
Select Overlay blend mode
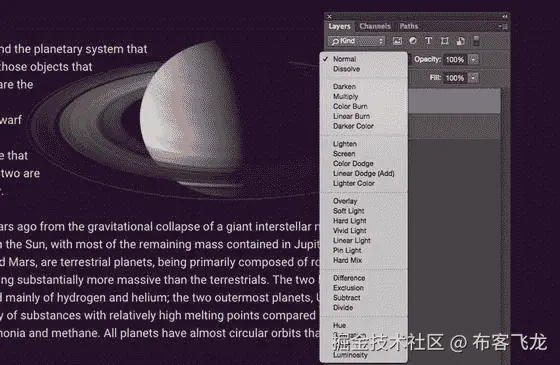pyautogui.click(x=364, y=201)
